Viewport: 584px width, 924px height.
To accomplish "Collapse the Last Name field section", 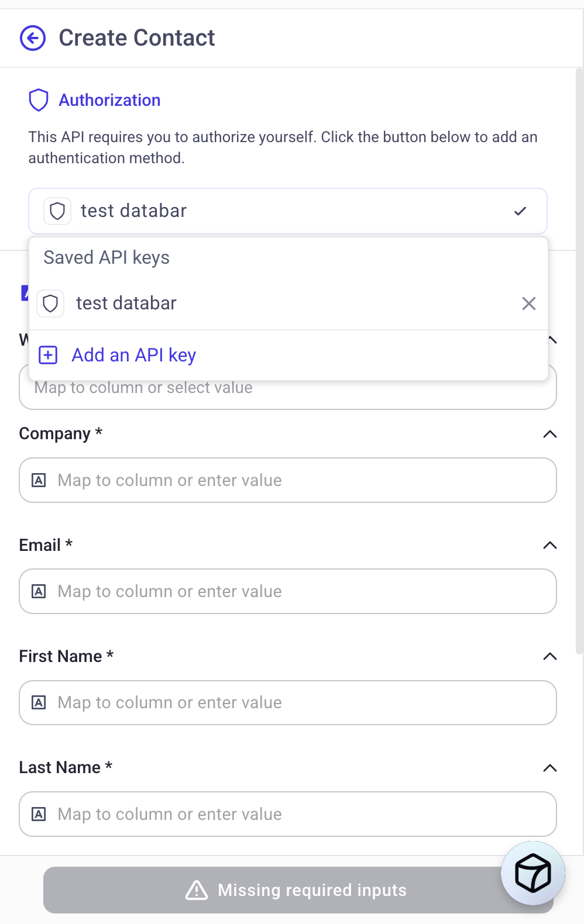I will pos(549,768).
